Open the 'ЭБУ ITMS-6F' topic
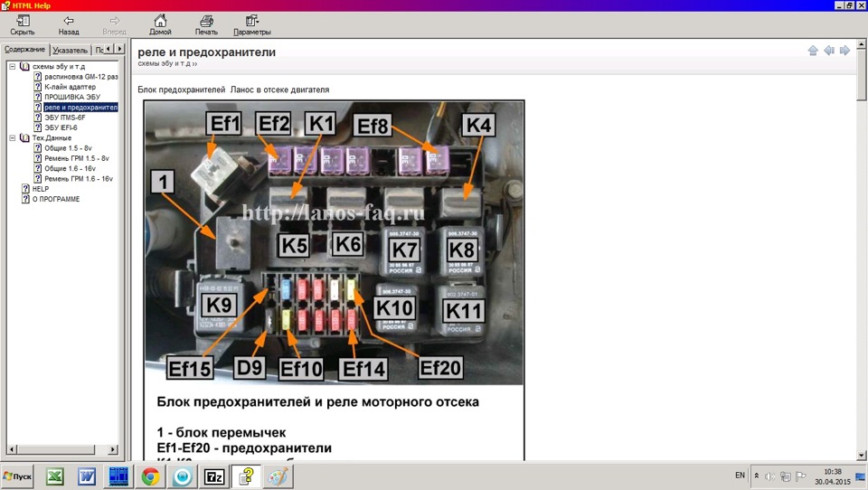 pyautogui.click(x=65, y=118)
